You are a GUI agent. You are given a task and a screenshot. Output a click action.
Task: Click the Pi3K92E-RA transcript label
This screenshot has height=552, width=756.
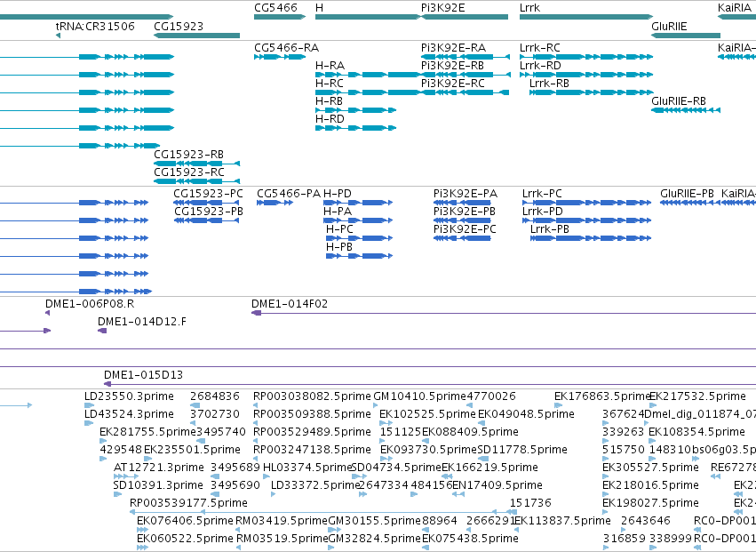click(x=453, y=48)
